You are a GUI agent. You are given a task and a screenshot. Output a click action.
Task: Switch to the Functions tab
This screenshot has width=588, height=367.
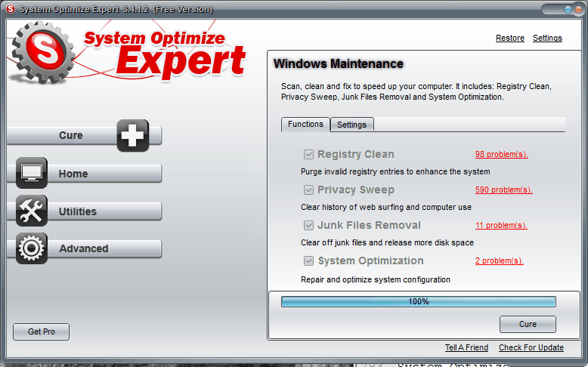pyautogui.click(x=305, y=124)
